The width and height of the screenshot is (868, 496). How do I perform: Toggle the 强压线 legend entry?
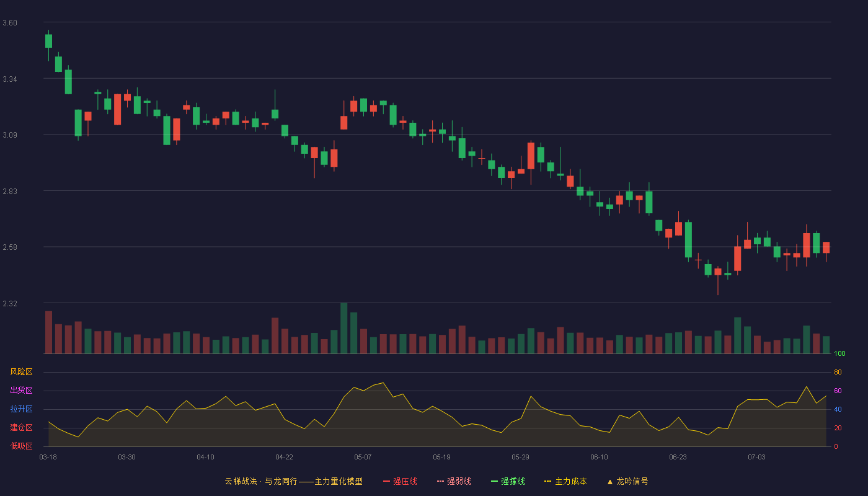pyautogui.click(x=400, y=481)
